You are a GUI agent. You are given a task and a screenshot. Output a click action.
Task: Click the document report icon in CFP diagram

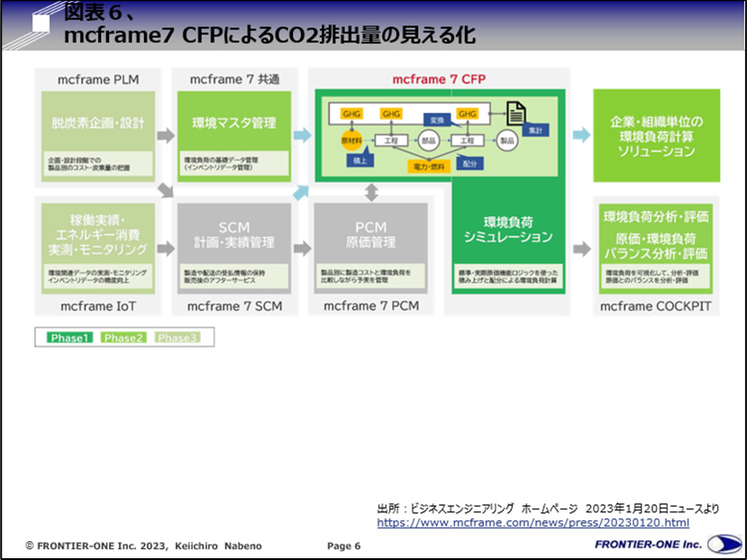coord(515,113)
